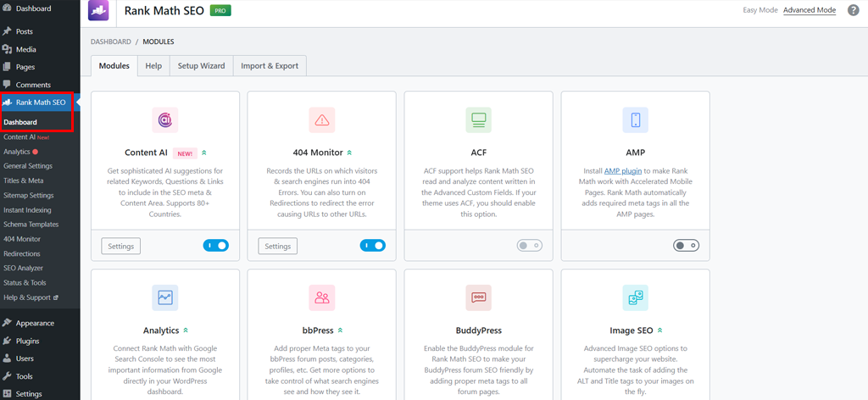Open the Setup Wizard tab
This screenshot has width=868, height=400.
202,66
